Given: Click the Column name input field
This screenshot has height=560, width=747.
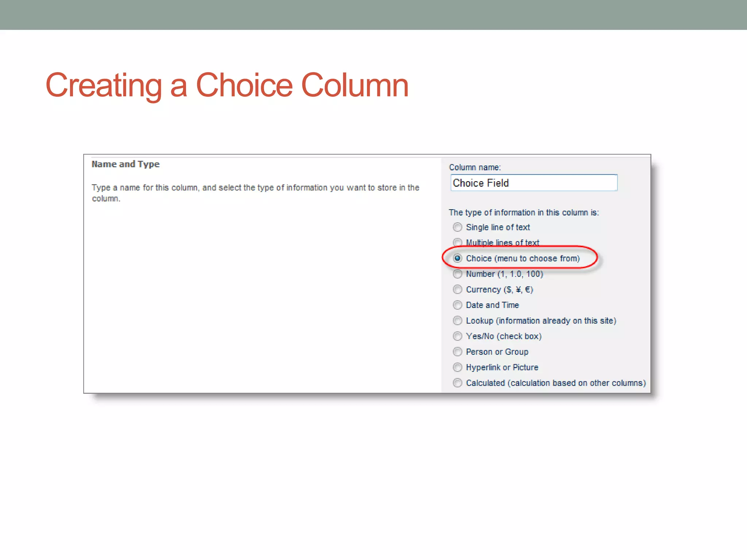Looking at the screenshot, I should (534, 183).
